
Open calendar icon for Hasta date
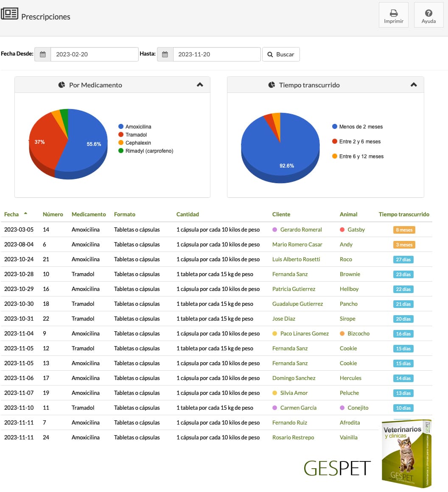[x=165, y=54]
